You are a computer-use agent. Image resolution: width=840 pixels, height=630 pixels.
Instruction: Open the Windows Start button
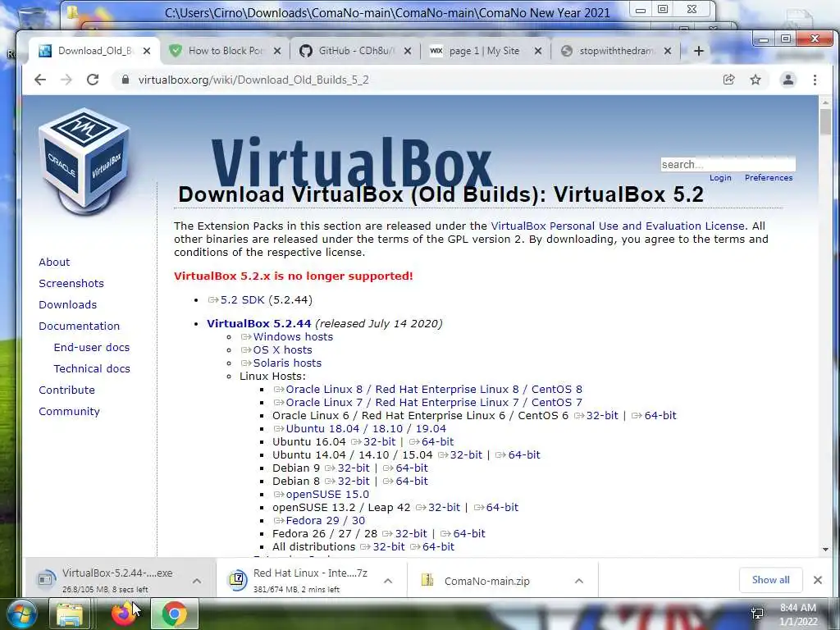coord(22,614)
